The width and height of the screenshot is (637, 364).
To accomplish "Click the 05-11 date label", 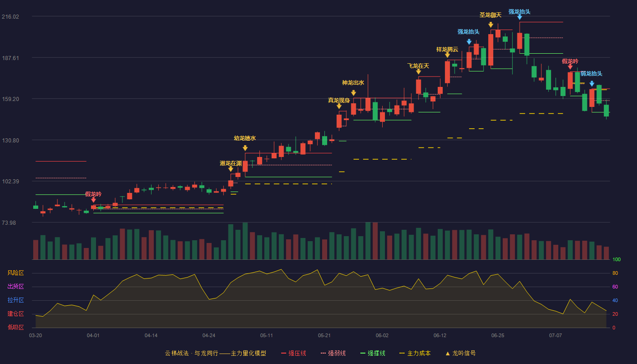I will (x=267, y=335).
